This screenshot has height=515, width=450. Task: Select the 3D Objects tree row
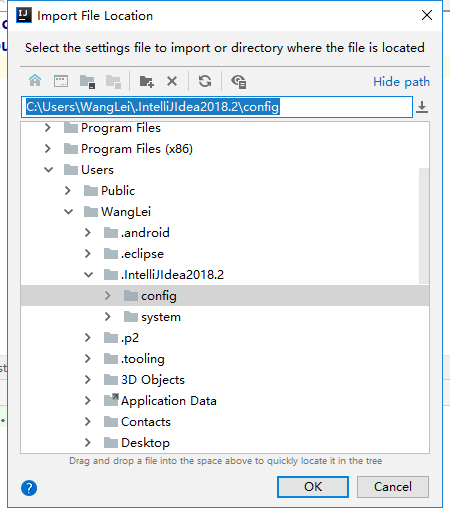[x=225, y=380]
